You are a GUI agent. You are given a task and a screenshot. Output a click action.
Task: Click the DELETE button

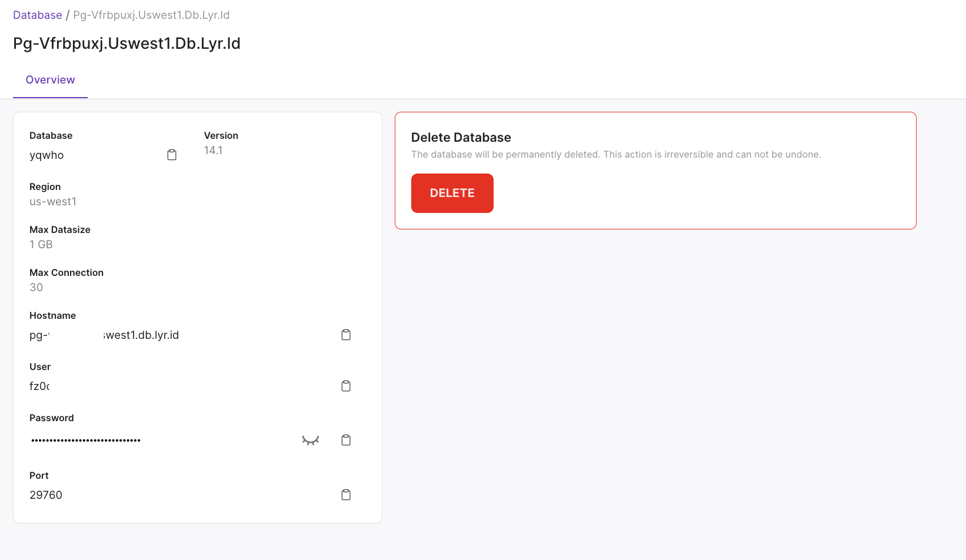click(452, 193)
